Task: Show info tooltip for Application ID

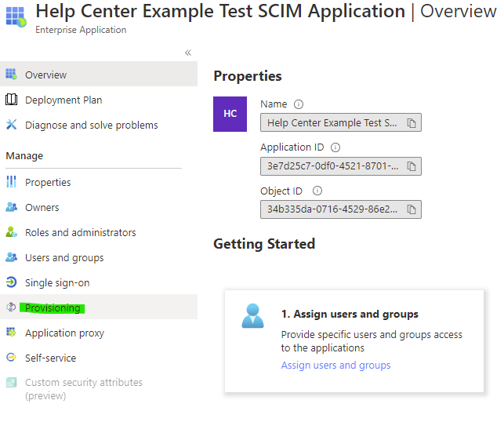Action: pos(335,147)
